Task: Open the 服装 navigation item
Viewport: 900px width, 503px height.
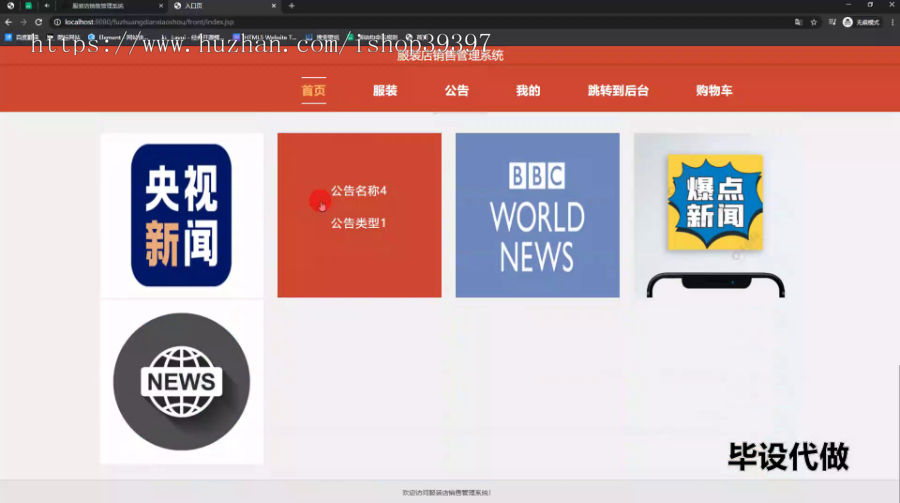Action: (x=385, y=91)
